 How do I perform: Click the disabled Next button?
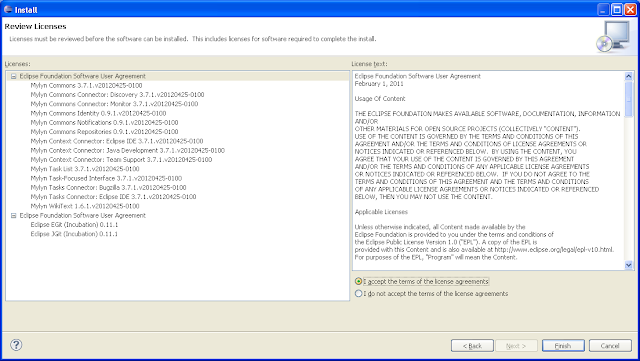[516, 345]
